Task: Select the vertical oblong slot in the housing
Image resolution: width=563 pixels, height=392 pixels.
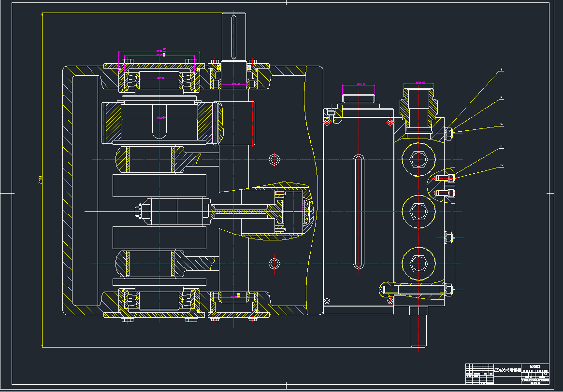Action: pos(358,211)
